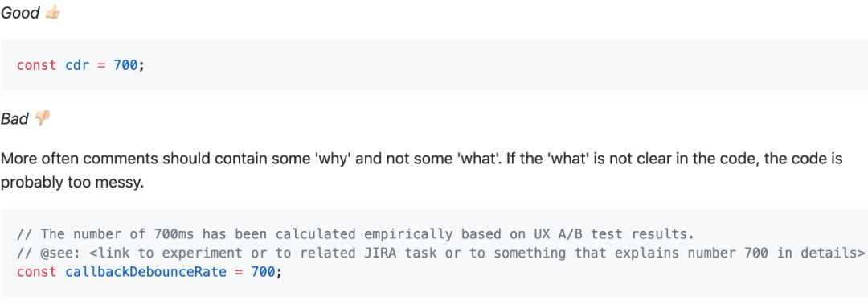Viewport: 868px width, 305px height.
Task: Click the const keyword before cdr
Action: click(36, 65)
